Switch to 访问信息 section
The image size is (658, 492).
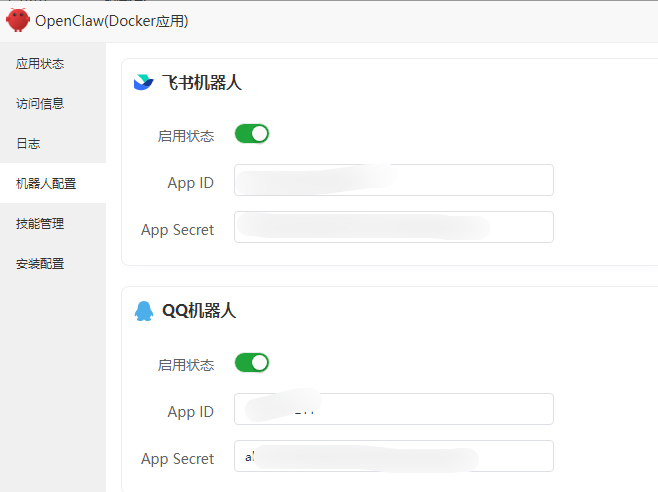tap(53, 103)
